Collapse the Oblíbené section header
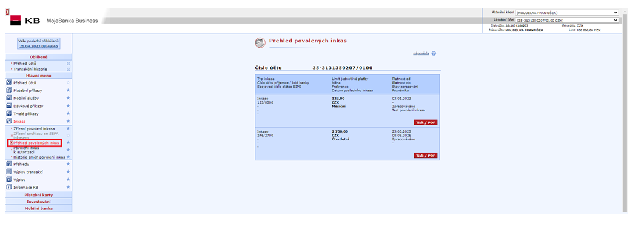 [39, 57]
